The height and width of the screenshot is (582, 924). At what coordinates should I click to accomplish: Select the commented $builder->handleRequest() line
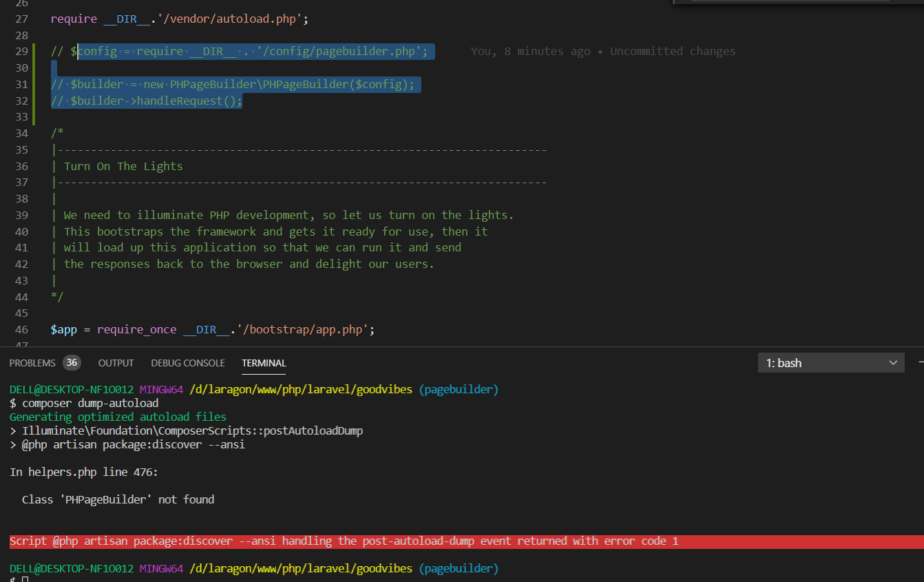tap(146, 101)
